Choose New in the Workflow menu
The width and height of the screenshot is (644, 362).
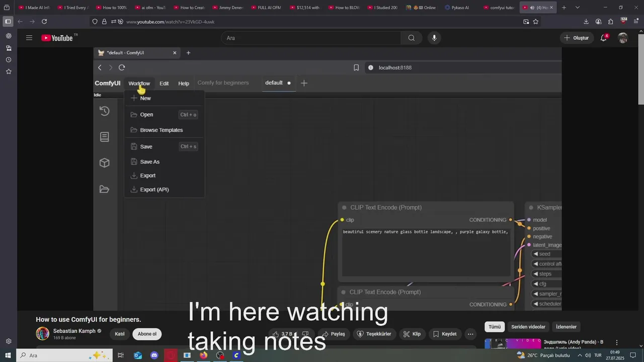164,98
